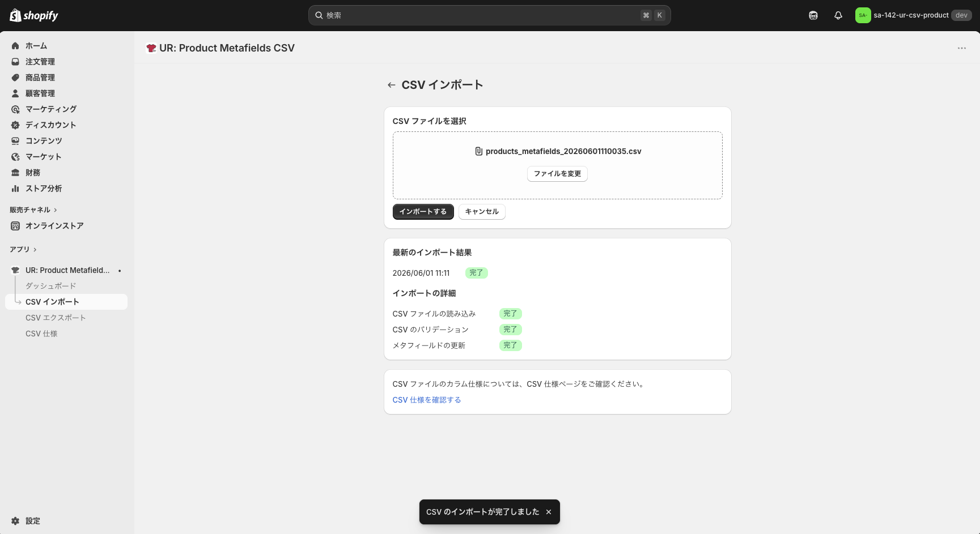Open UR: Product Metafield... app entry
This screenshot has width=980, height=534.
coord(66,270)
